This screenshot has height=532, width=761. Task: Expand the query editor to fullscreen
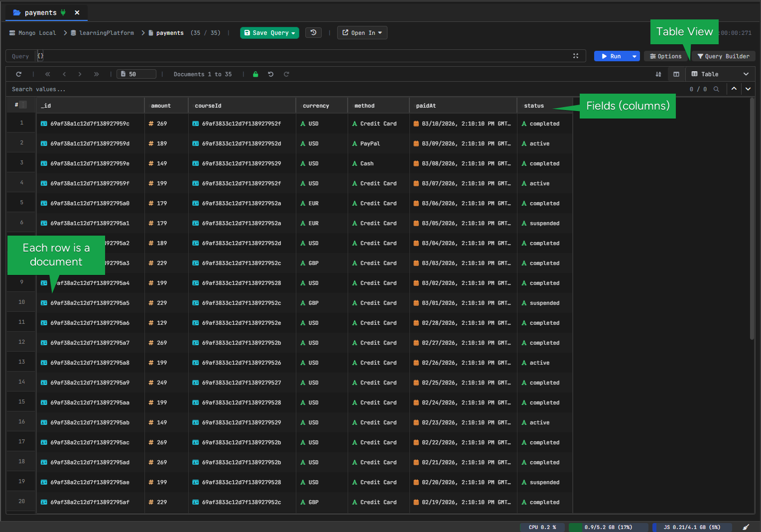[576, 56]
